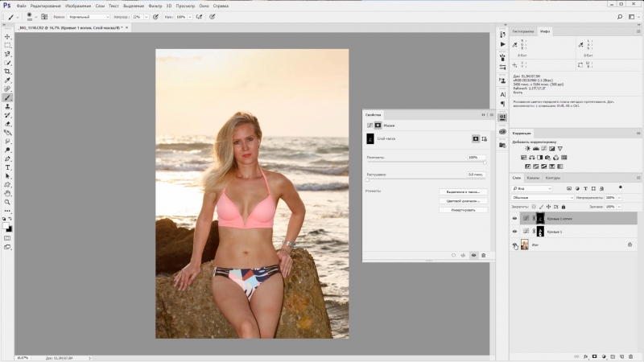Delete the mask using the Properties panel trash icon

coord(484,255)
